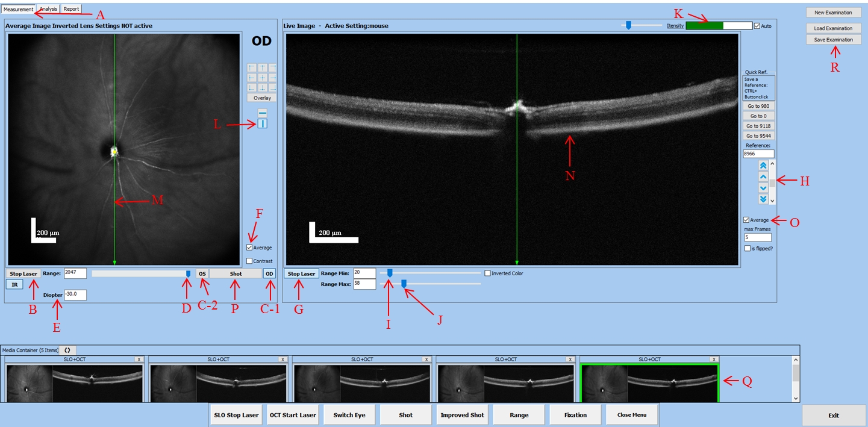Check the 'is flipped?' checkbox

pos(748,248)
